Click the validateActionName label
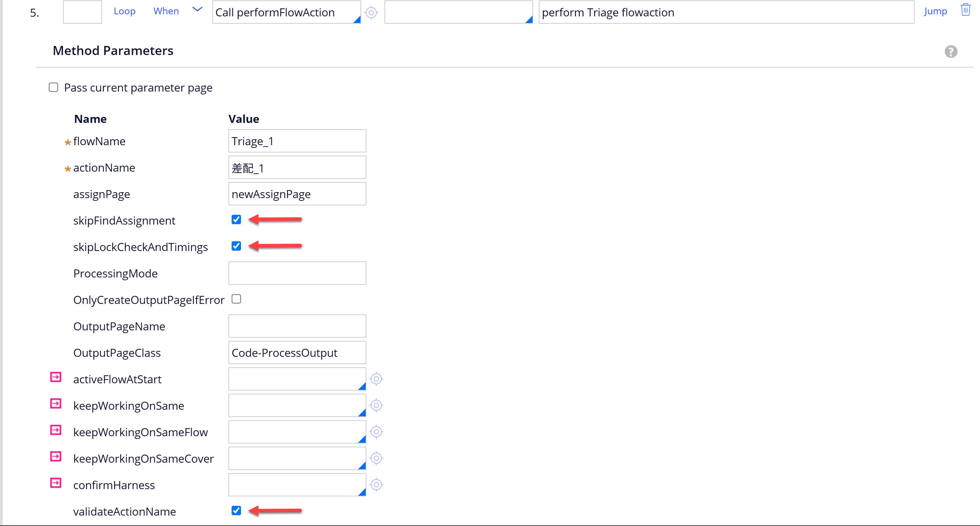This screenshot has width=980, height=526. pyautogui.click(x=125, y=511)
